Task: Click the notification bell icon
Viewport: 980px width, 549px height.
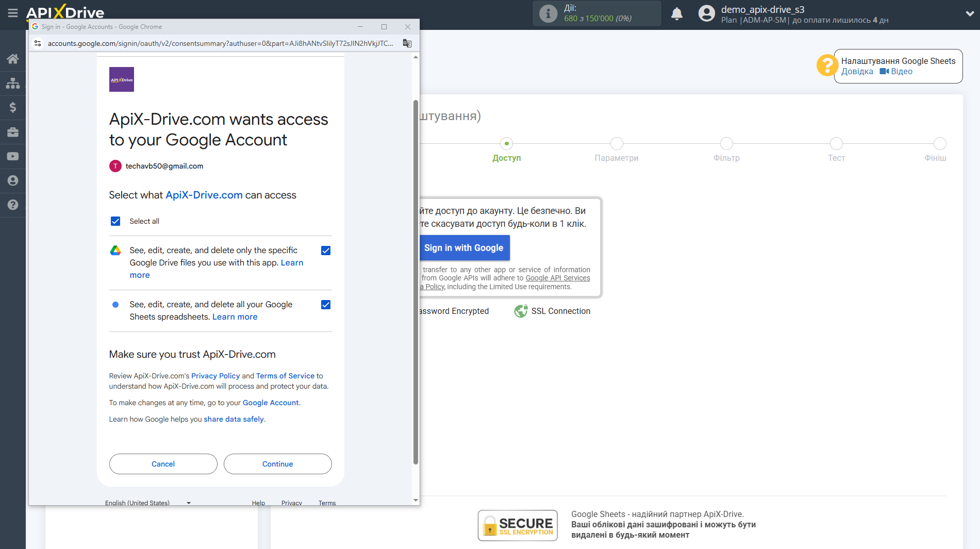Action: [x=677, y=14]
